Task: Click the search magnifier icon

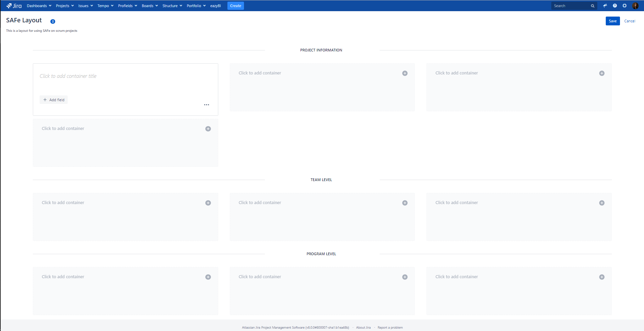Action: pos(593,6)
